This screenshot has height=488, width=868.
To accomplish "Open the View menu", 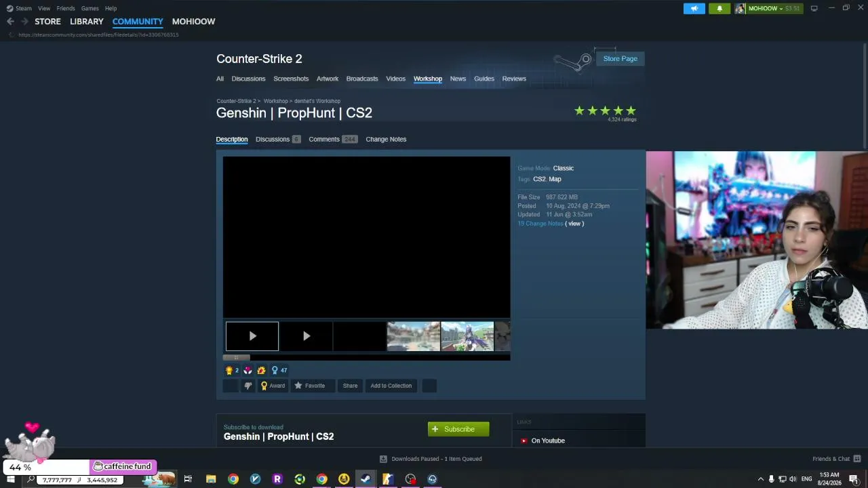I will [x=44, y=8].
